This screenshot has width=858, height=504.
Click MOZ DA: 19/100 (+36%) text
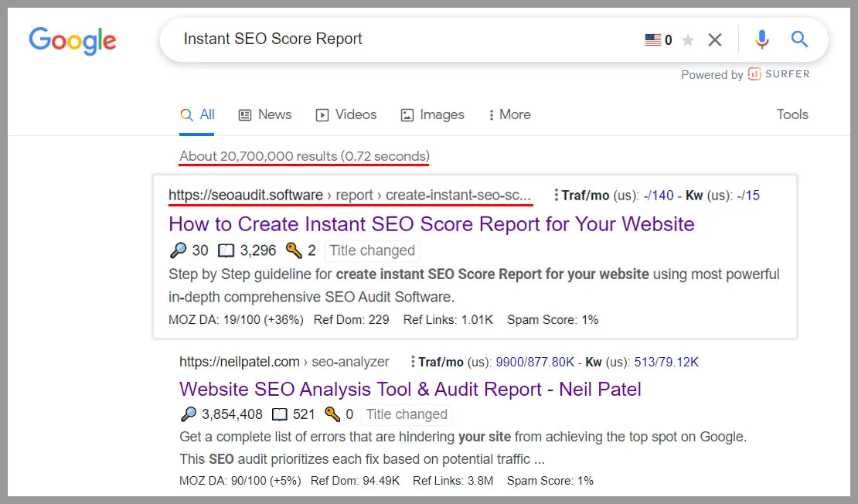click(x=236, y=319)
